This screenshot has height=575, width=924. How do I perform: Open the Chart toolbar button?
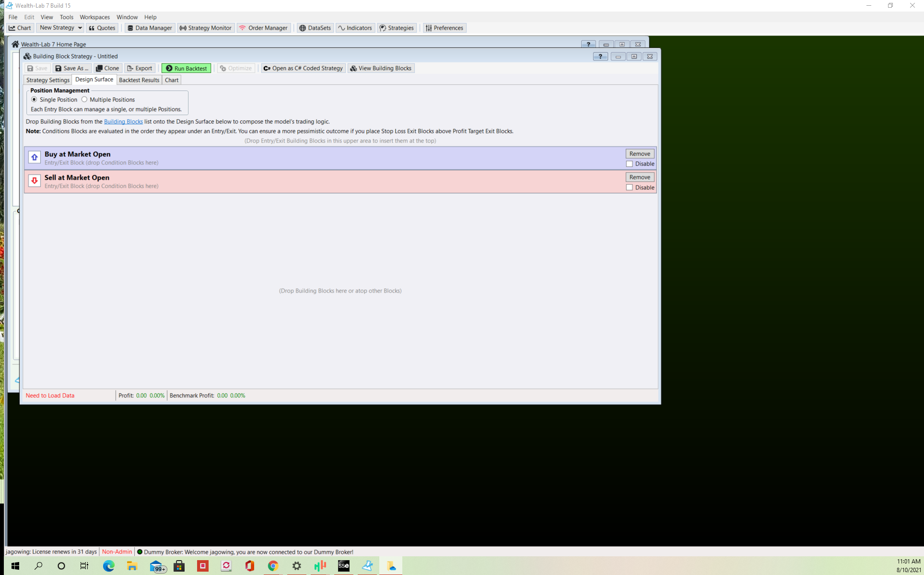click(x=20, y=28)
